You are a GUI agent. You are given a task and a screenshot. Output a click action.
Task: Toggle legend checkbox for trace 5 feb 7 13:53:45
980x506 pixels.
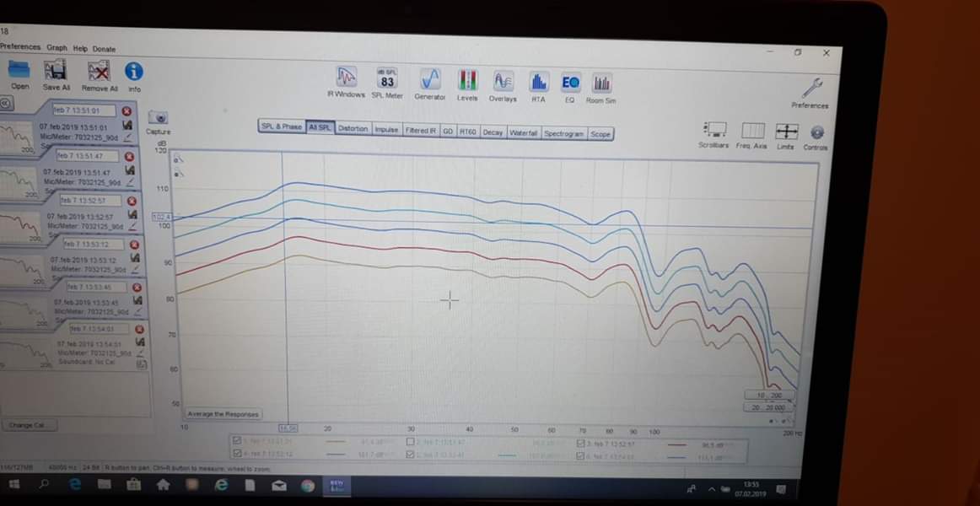point(410,455)
